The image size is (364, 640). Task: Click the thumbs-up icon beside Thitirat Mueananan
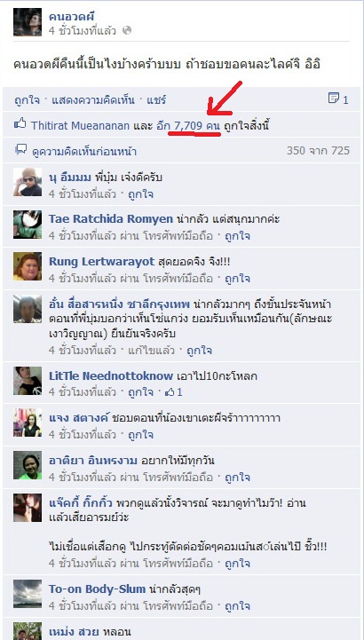[20, 122]
